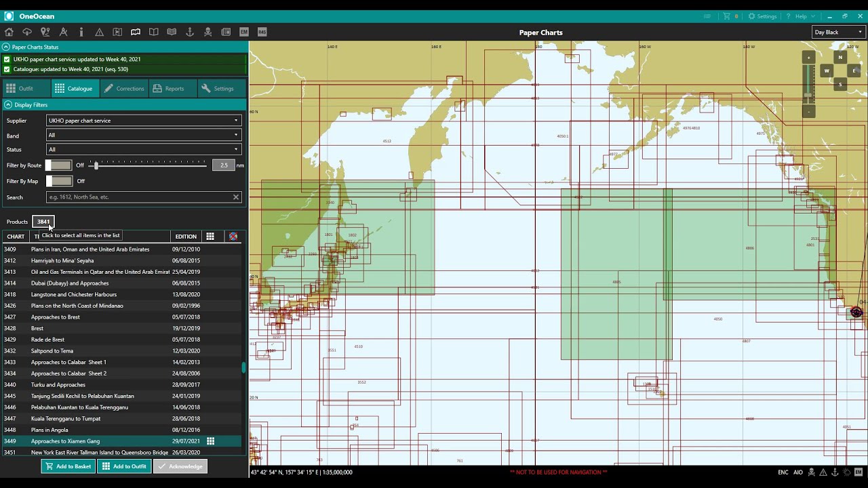The image size is (868, 488).
Task: Open the Supplier dropdown
Action: 144,121
